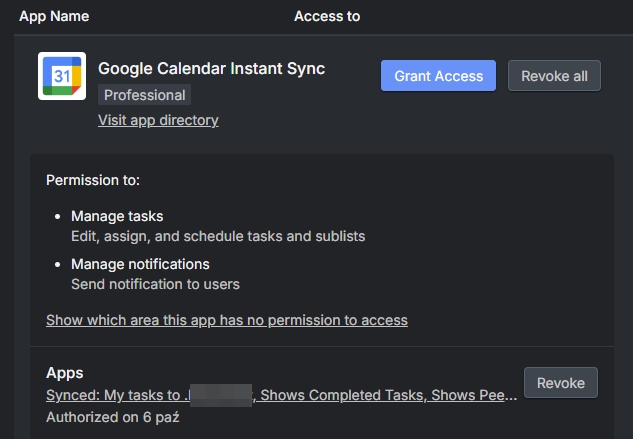Revoke the synced My tasks authorization

pyautogui.click(x=561, y=383)
